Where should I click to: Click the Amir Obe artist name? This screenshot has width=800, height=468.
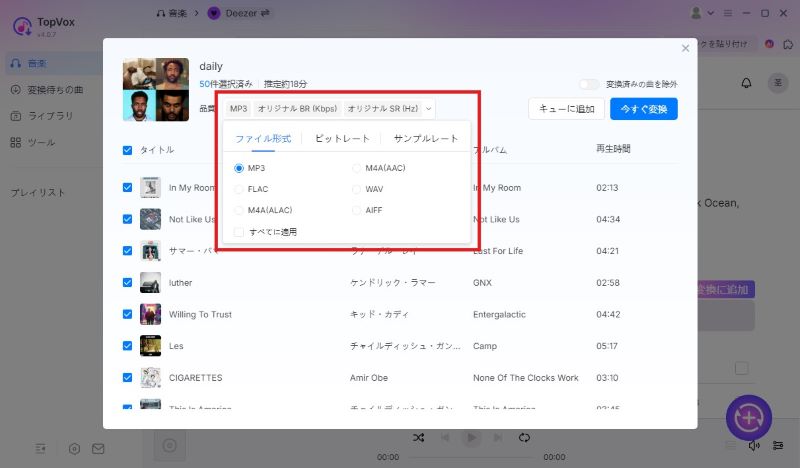(369, 378)
